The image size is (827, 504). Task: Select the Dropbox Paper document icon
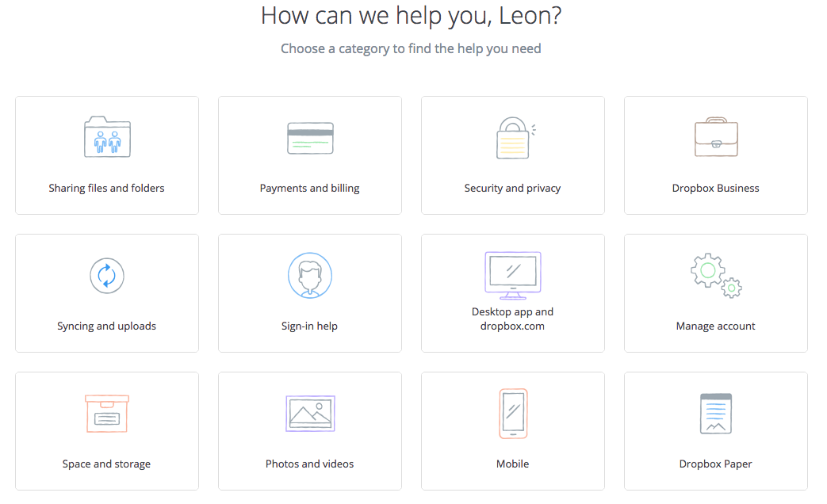coord(716,414)
